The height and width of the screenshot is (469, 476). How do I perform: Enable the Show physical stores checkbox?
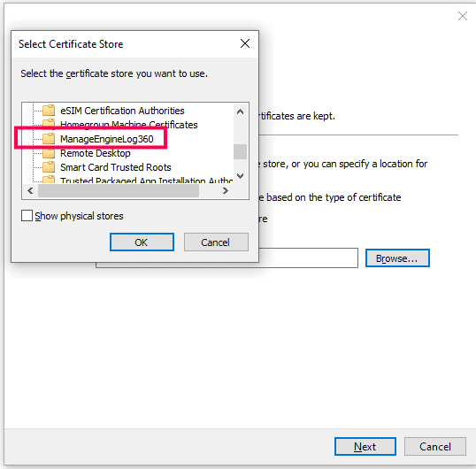[x=27, y=216]
